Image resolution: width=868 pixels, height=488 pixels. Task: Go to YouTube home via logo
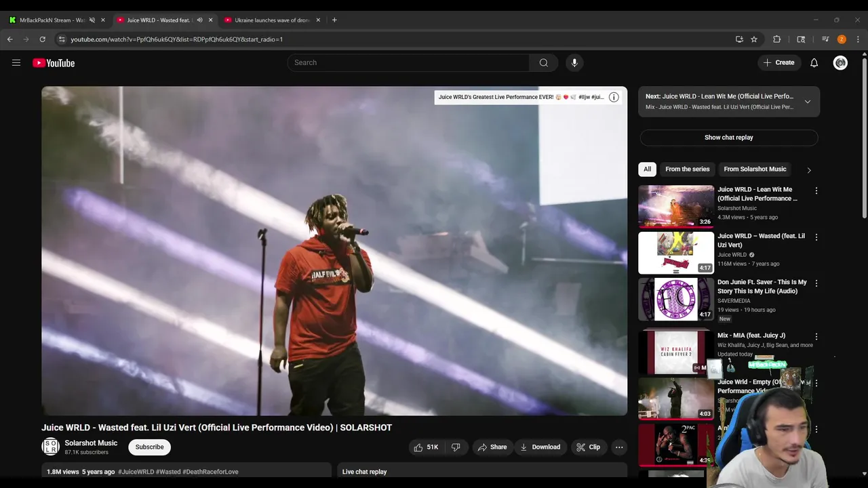(x=54, y=63)
